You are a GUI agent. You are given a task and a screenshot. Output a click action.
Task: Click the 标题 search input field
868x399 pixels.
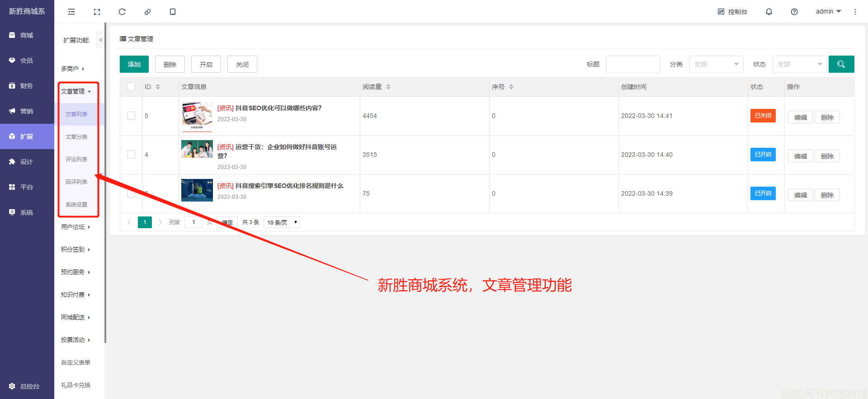pos(633,64)
